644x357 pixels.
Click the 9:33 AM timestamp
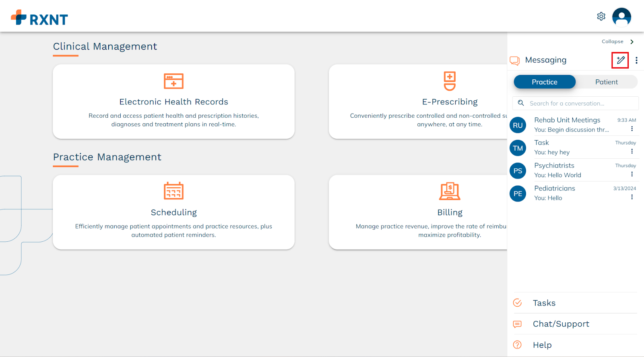(627, 120)
